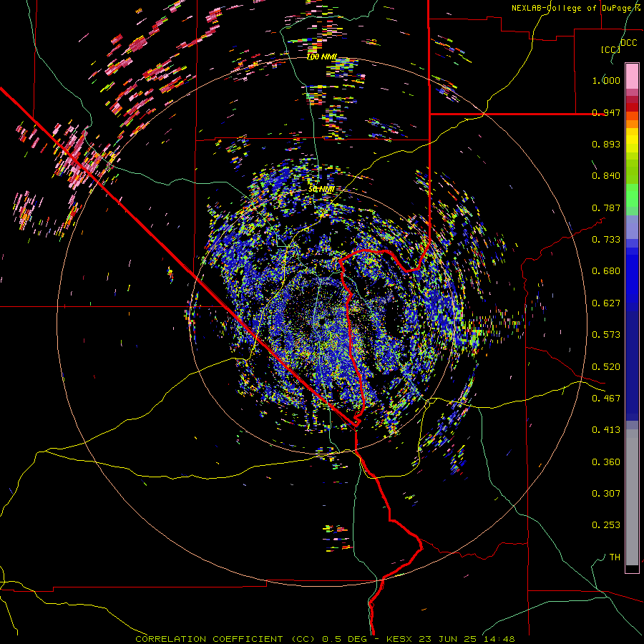The image size is (644, 644).
Task: Click the 0.733 scale value
Action: 606,240
